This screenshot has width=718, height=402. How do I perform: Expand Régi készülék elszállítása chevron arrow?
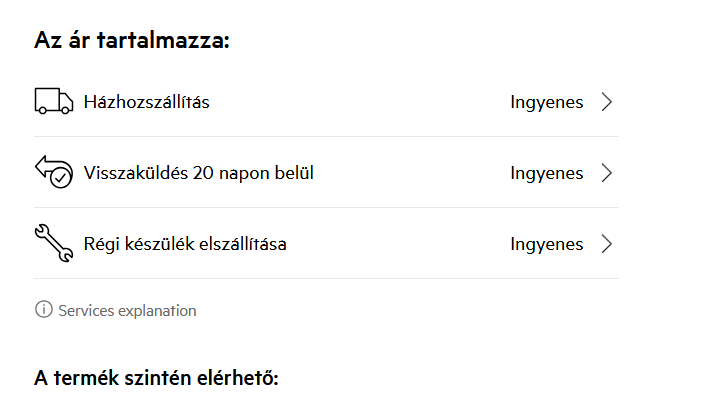607,244
